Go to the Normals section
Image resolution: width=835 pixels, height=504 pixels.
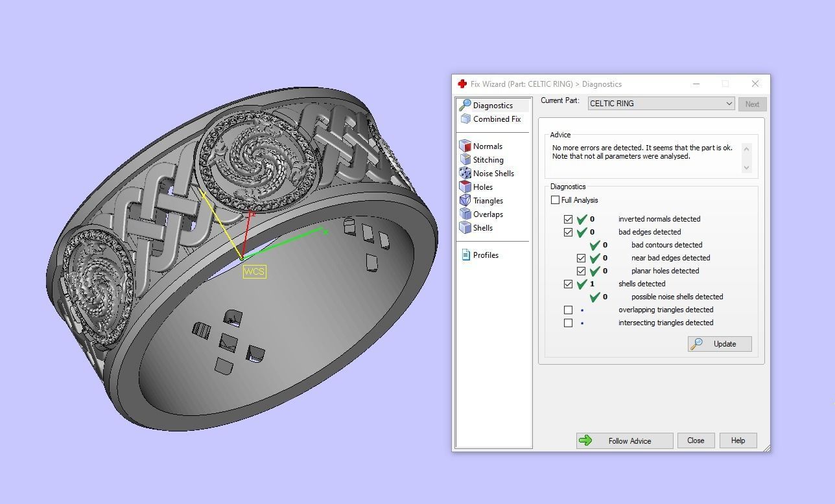click(x=488, y=146)
